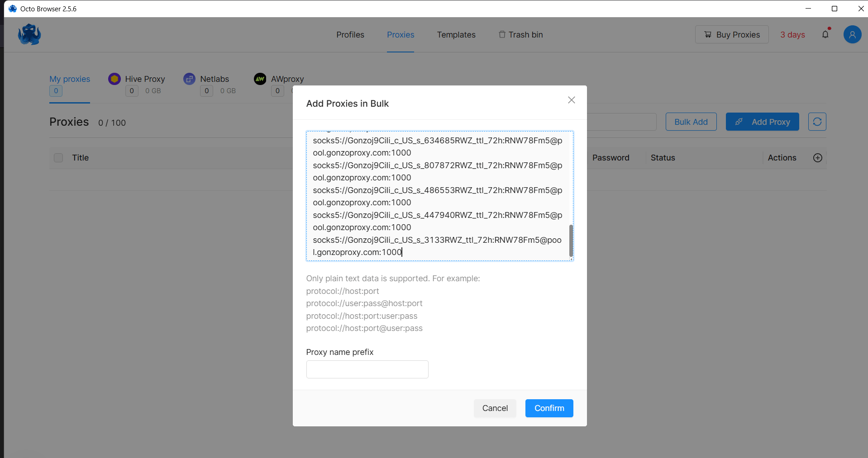Viewport: 868px width, 458px height.
Task: Toggle the select-all checkbox beside Title
Action: click(58, 158)
